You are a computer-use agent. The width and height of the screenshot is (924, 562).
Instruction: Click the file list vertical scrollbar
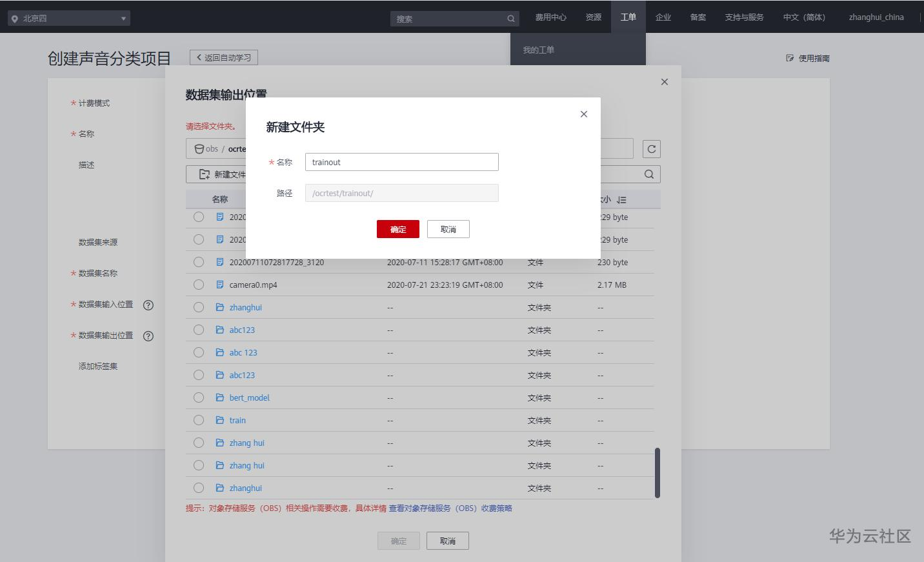tap(658, 472)
